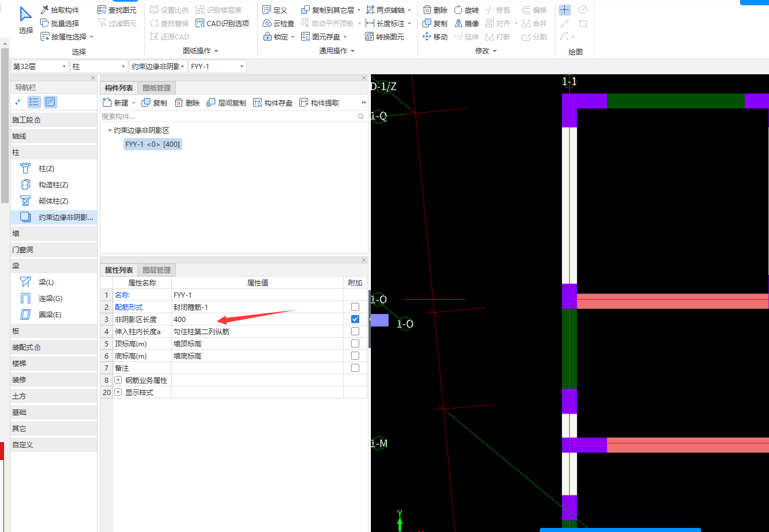The height and width of the screenshot is (532, 769).
Task: Expand the 显示样式 row
Action: (118, 392)
